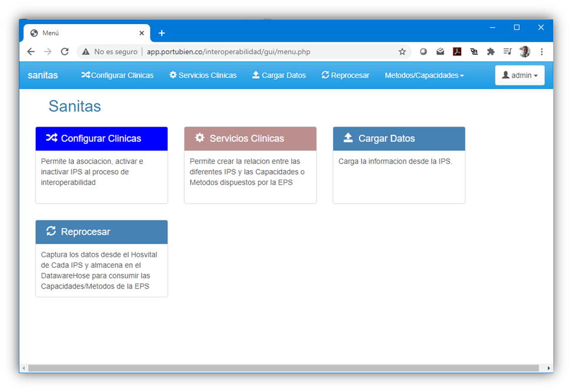Choose Reprocesar in the top navbar
Screen dimensions: 572x392
pyautogui.click(x=345, y=75)
